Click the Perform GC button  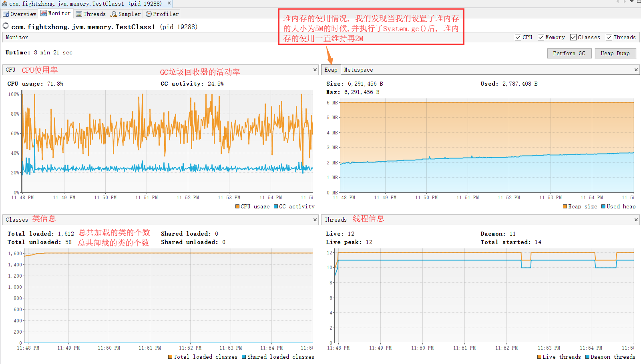[x=569, y=53]
